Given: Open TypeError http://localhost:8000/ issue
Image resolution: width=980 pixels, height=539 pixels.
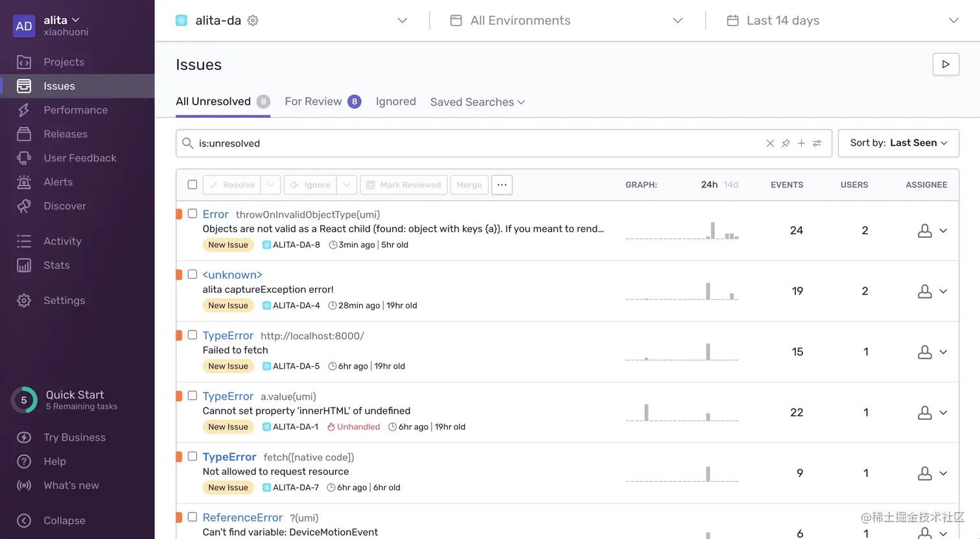Looking at the screenshot, I should (x=227, y=336).
